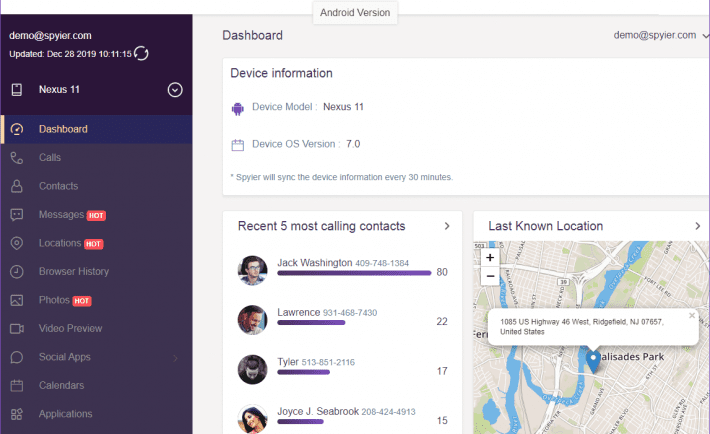Click Tyler's call count bar
Screen dimensions: 710x434
pyautogui.click(x=303, y=372)
